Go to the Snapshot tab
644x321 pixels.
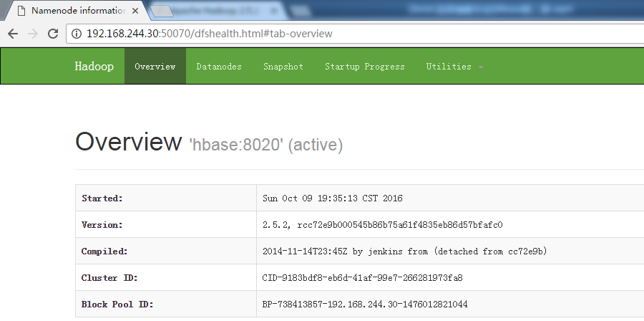283,67
